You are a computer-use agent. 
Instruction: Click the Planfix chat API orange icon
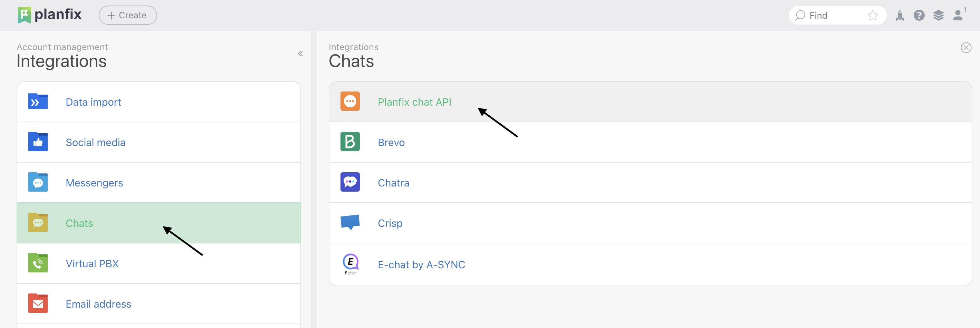(x=349, y=102)
